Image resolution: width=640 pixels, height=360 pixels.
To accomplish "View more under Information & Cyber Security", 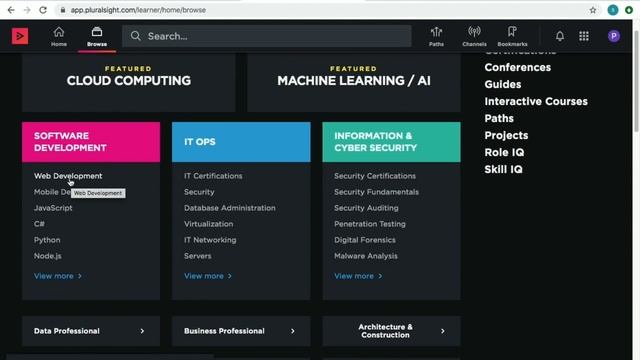I will click(358, 276).
